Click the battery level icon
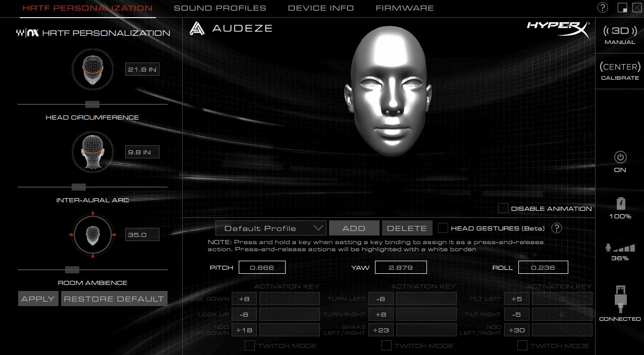 pos(620,204)
